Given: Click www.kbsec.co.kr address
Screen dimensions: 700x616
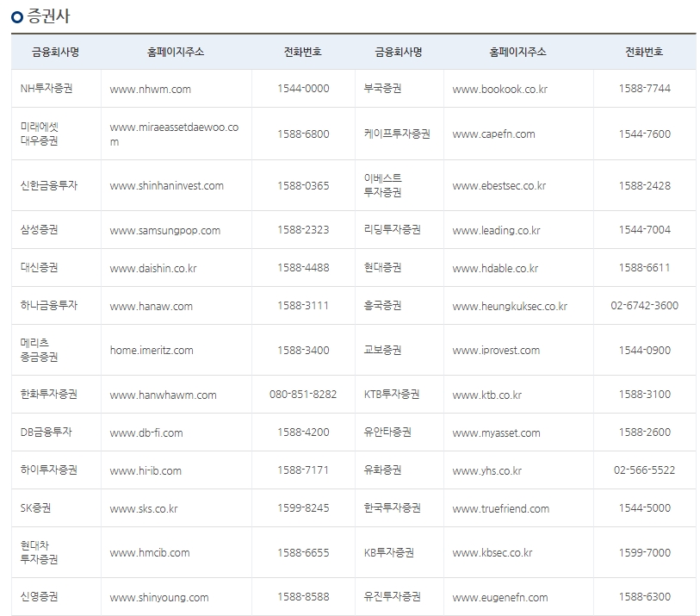Looking at the screenshot, I should click(x=492, y=553).
